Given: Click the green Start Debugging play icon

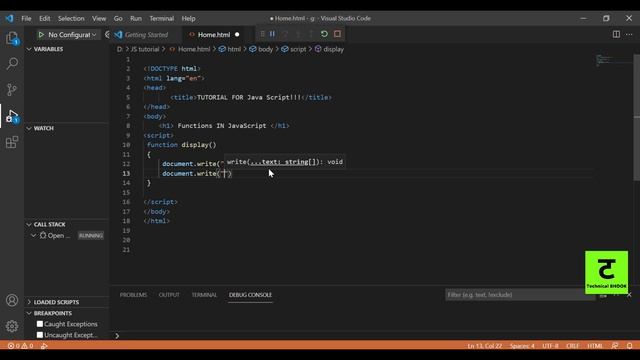Looking at the screenshot, I should [x=41, y=35].
